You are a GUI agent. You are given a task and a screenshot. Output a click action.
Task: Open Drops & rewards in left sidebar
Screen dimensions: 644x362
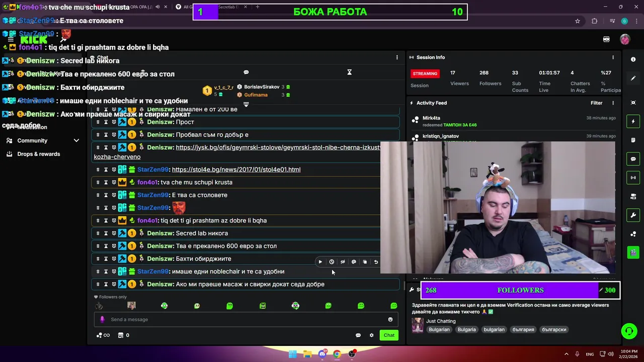coord(38,154)
